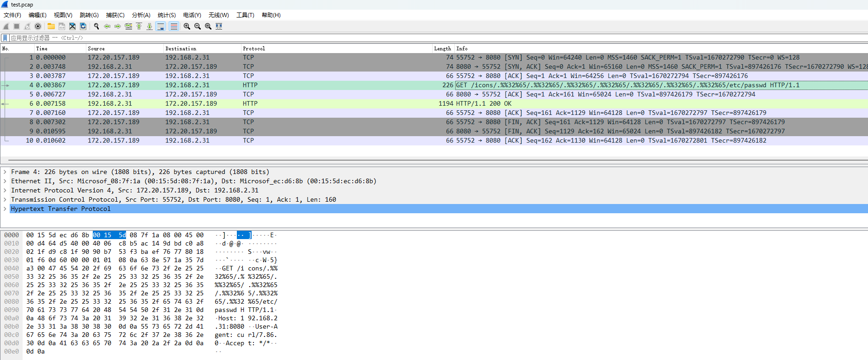Click highlighted hex bytes '00 15 5d'
Image resolution: width=868 pixels, height=360 pixels.
(109, 235)
